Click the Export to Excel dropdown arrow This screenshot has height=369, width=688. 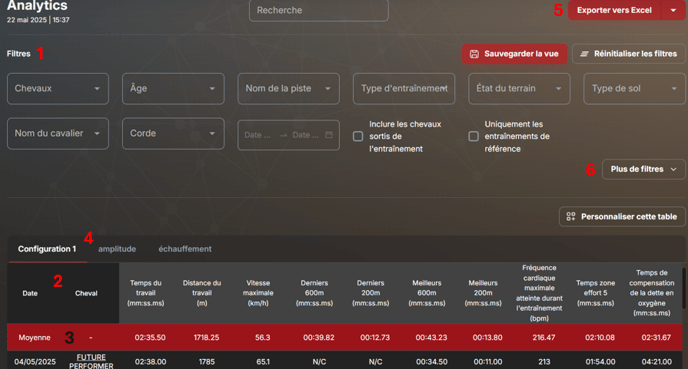pos(673,10)
